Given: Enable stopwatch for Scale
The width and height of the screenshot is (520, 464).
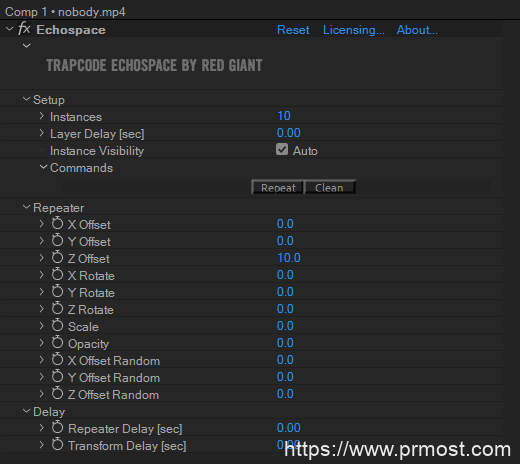Looking at the screenshot, I should (57, 325).
